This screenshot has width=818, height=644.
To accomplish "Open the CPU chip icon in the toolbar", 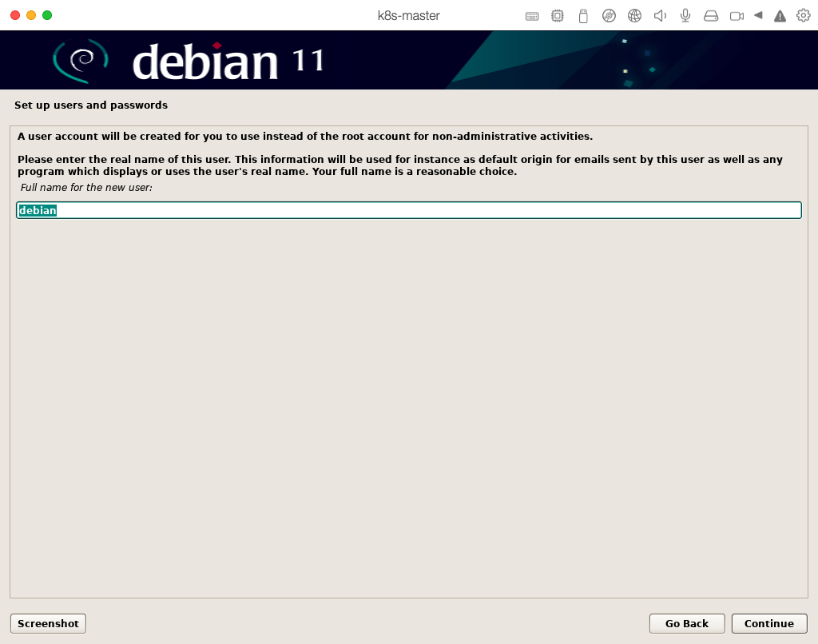I will pyautogui.click(x=557, y=16).
